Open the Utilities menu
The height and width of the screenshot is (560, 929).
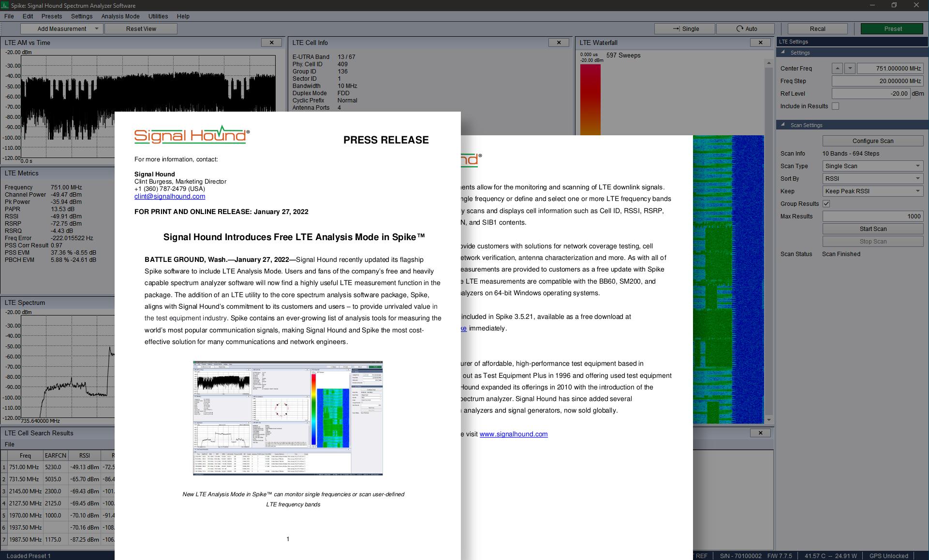(158, 16)
